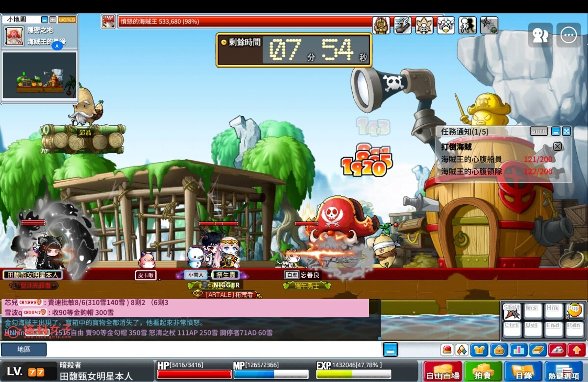Open the 拍賣 auction menu
The width and height of the screenshot is (588, 382).
coord(483,372)
